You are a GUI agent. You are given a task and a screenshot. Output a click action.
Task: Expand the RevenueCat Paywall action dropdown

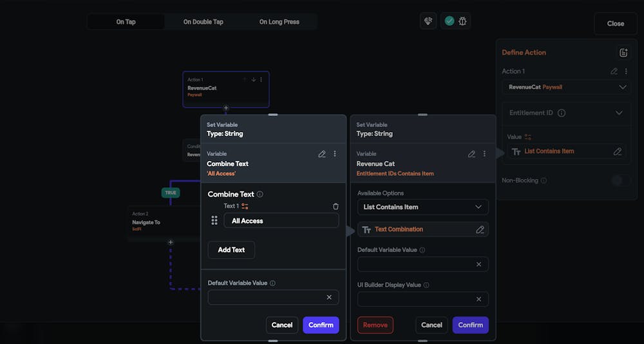567,87
